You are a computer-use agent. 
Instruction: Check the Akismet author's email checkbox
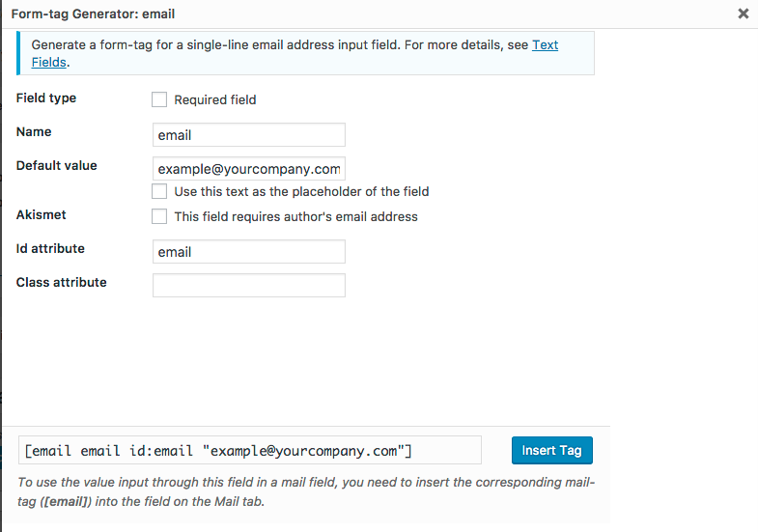pyautogui.click(x=159, y=216)
